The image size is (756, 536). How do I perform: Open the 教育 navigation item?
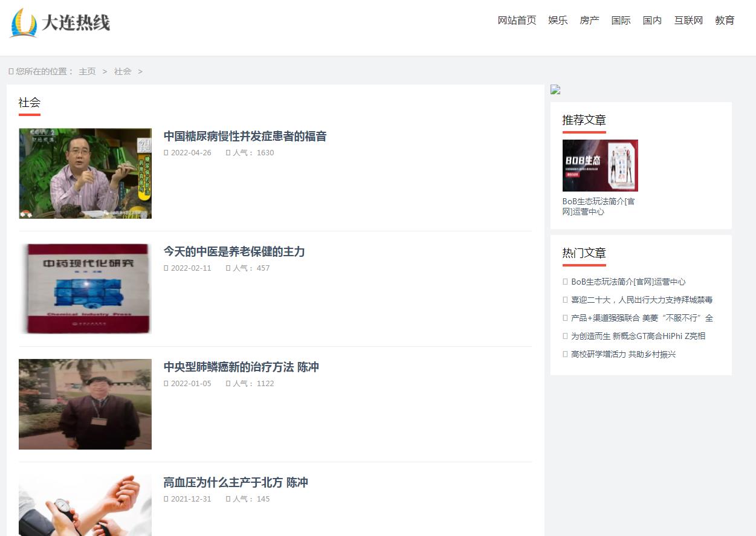tap(725, 21)
